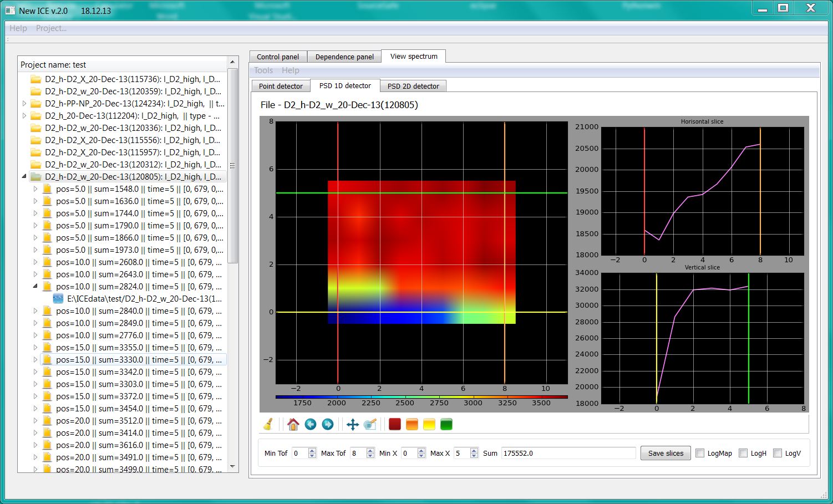
Task: Expand the D2_h-PP-NP_20-Dec-13(124234) folder
Action: point(24,104)
